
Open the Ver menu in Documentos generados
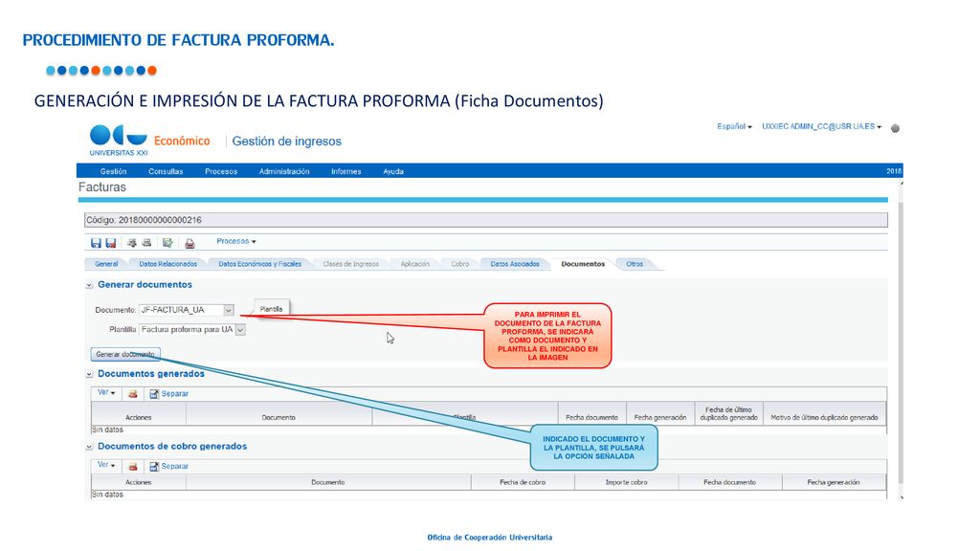pyautogui.click(x=106, y=392)
